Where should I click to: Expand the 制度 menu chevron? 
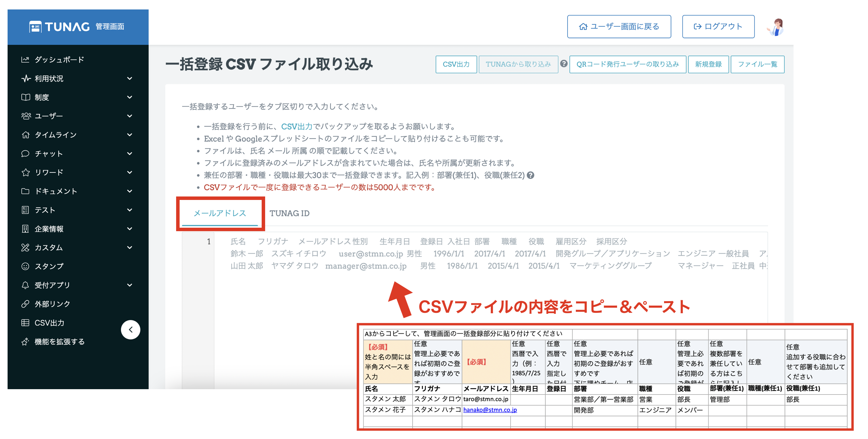[129, 97]
